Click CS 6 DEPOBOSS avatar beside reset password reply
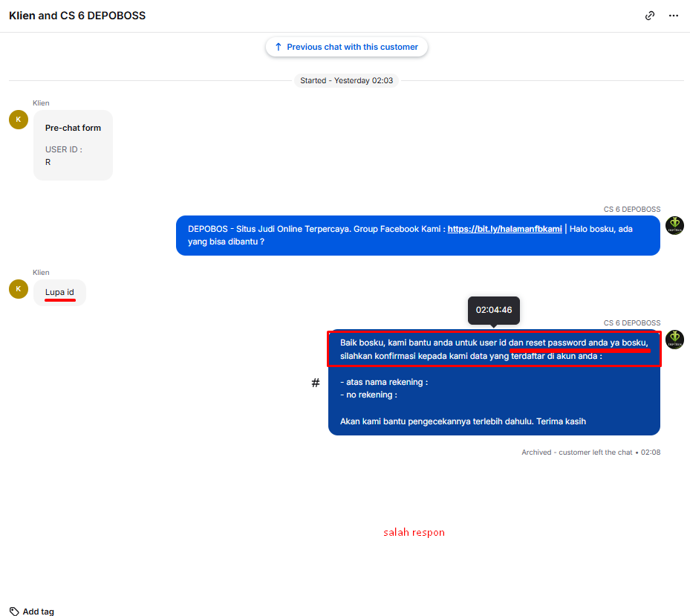690x616 pixels. [x=674, y=340]
